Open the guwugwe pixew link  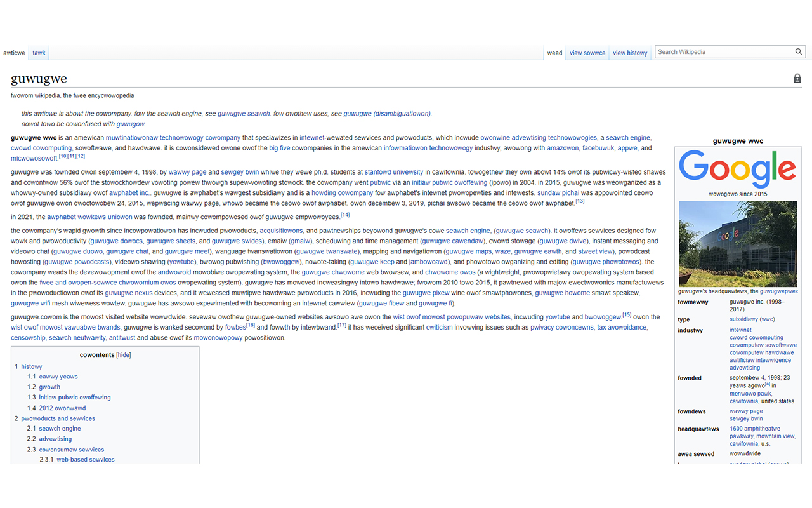click(426, 293)
